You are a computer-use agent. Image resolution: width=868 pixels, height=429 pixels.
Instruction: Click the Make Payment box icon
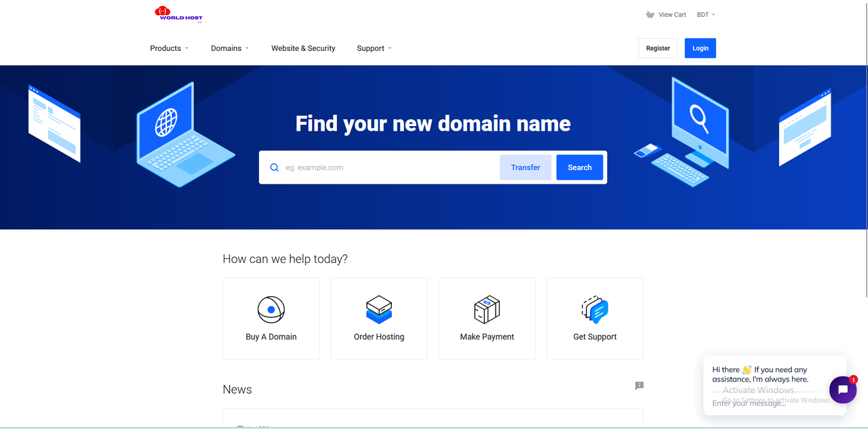[487, 310]
